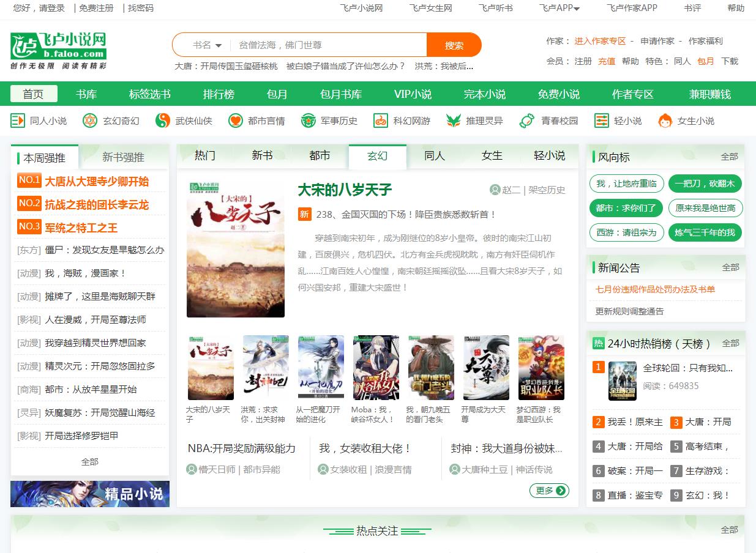Open the 书名 search type dropdown
Viewport: 756px width, 553px height.
pyautogui.click(x=207, y=45)
